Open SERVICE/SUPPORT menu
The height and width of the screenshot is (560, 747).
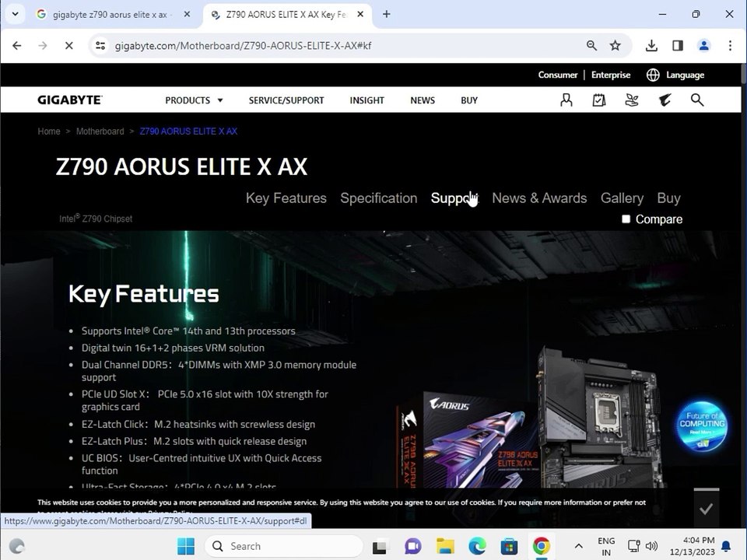286,100
